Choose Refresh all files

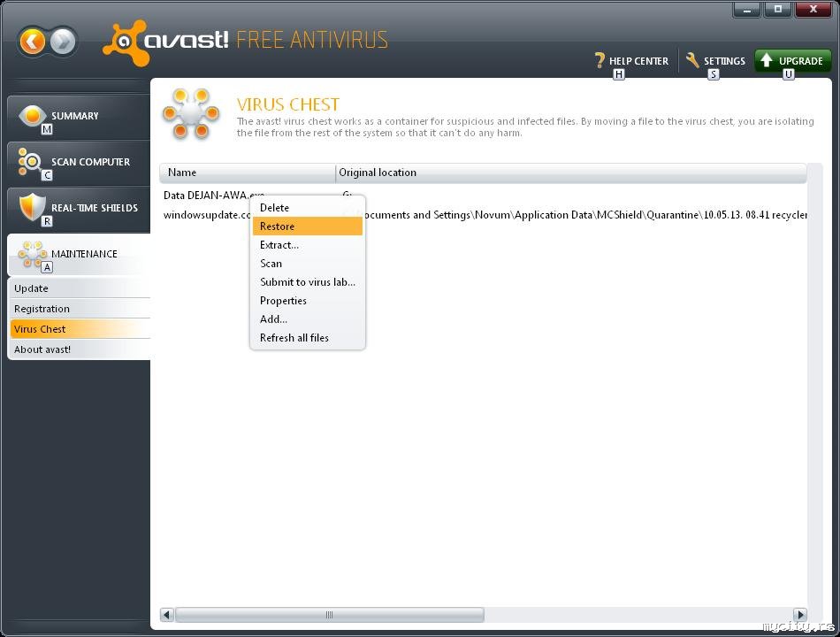pos(308,338)
